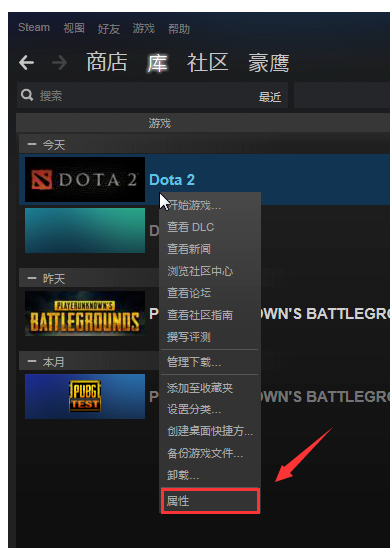The image size is (390, 553).
Task: Select 备份游戏文件... menu entry
Action: pos(210,453)
